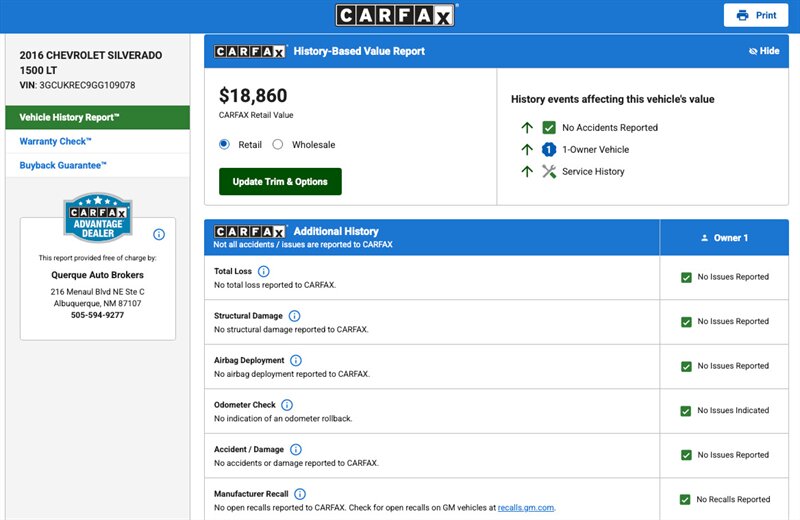Click the Owner 1 column header

(x=724, y=238)
